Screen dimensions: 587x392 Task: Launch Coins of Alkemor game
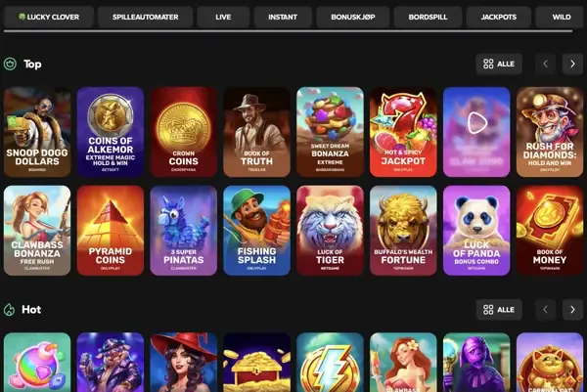click(111, 132)
